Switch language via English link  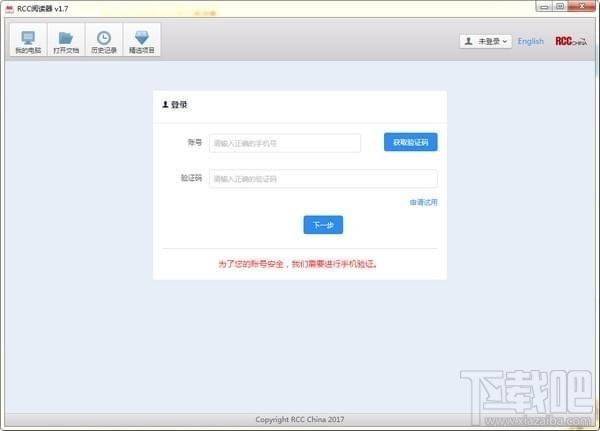(x=530, y=41)
